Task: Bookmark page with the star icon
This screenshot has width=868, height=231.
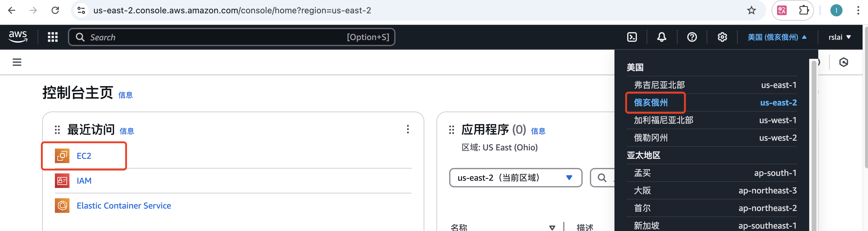Action: (x=751, y=10)
